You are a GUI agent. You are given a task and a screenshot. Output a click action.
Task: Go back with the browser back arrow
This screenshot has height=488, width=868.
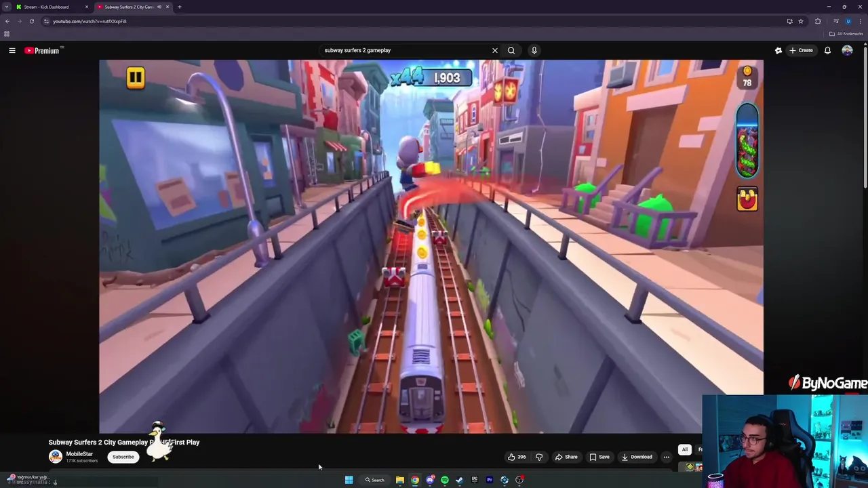(7, 21)
